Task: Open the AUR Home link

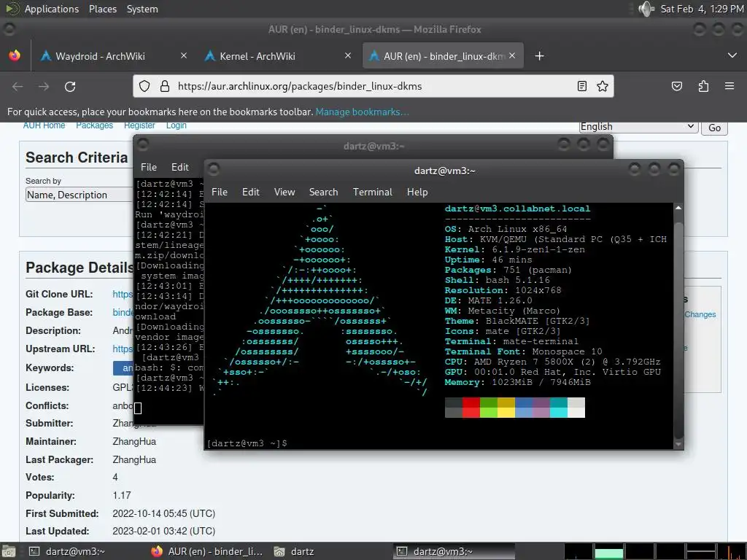Action: 44,125
